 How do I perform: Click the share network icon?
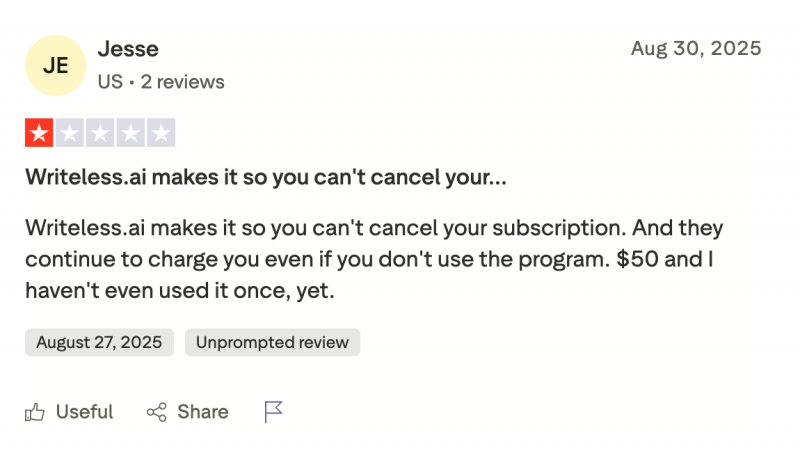(x=156, y=412)
